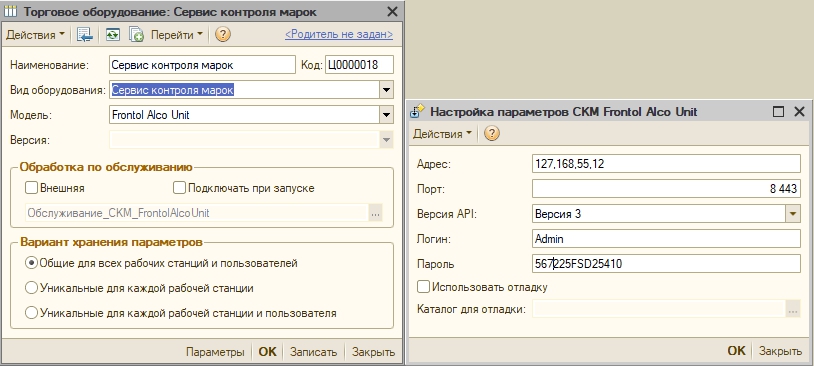Expand the Модель dropdown arrow
The height and width of the screenshot is (366, 814).
tap(386, 115)
